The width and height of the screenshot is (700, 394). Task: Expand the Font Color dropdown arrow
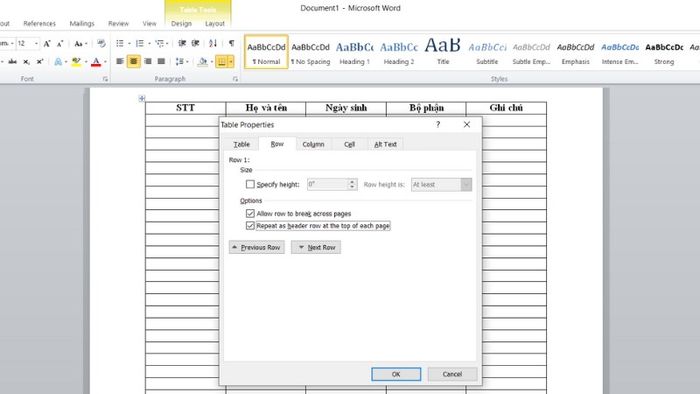(x=105, y=62)
